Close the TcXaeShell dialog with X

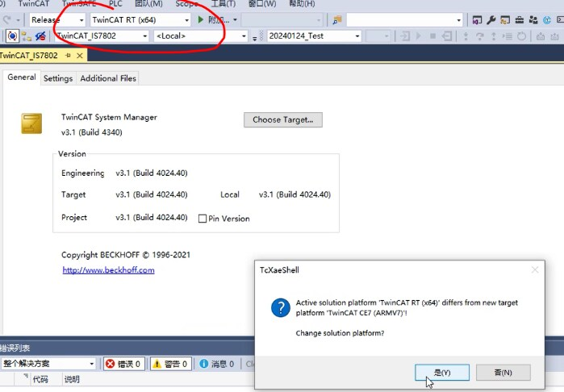534,270
